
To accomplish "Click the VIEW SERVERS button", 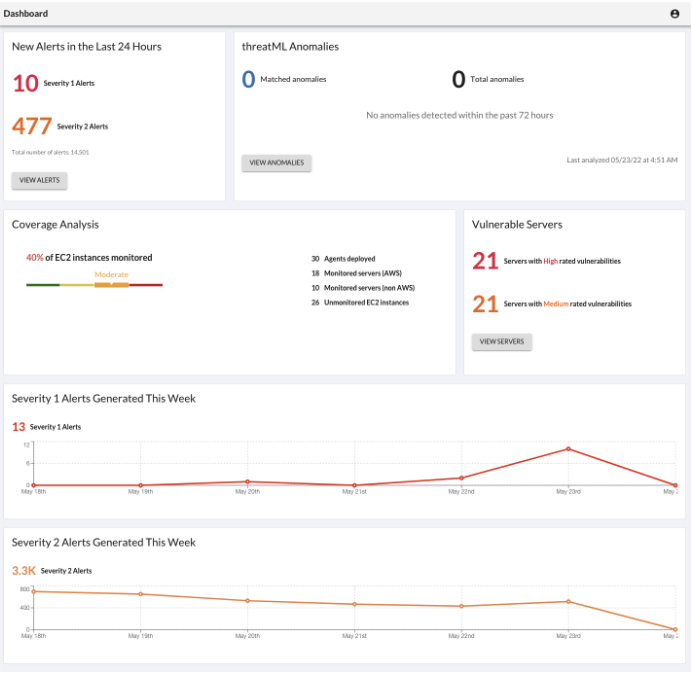I will point(502,341).
